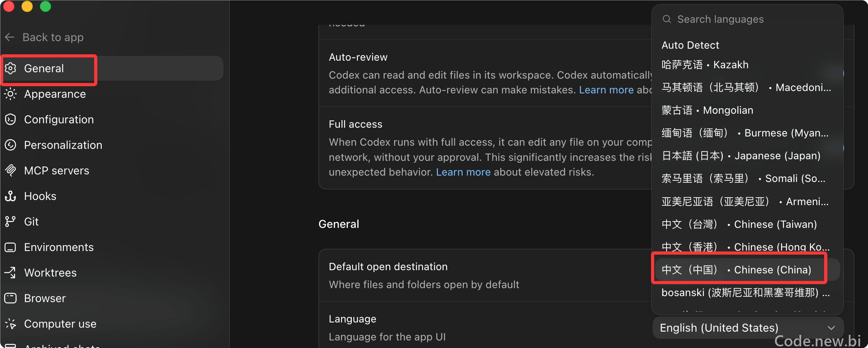868x348 pixels.
Task: Click the green zoom window button
Action: point(45,6)
